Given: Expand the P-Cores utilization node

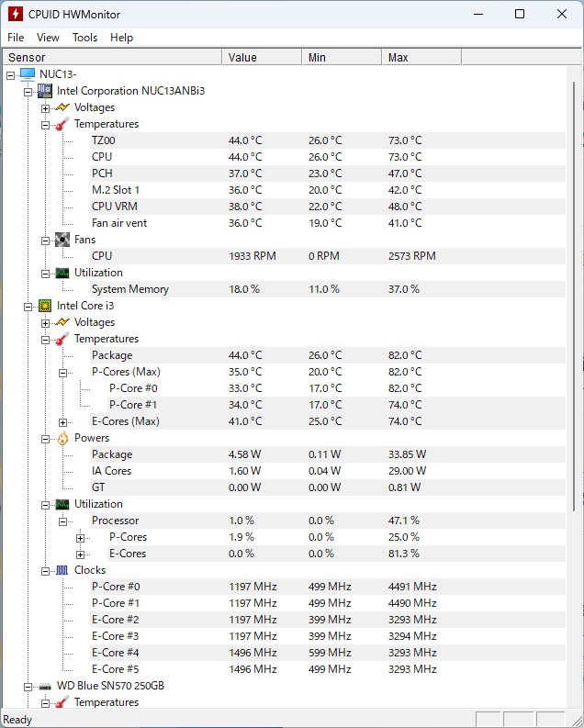Looking at the screenshot, I should (80, 539).
